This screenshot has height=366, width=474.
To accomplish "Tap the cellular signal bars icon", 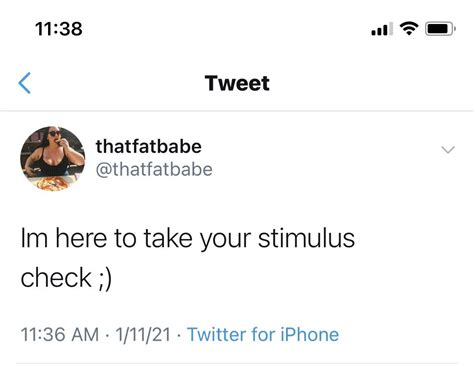I will coord(382,29).
